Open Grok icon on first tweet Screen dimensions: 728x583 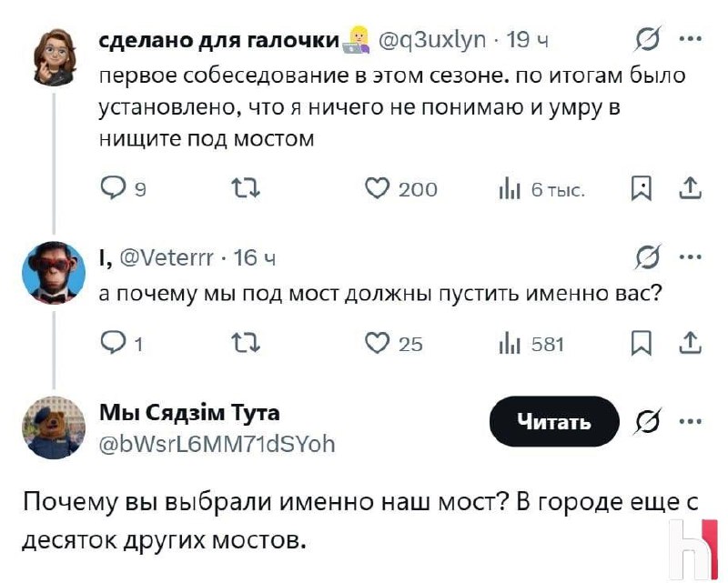(647, 38)
